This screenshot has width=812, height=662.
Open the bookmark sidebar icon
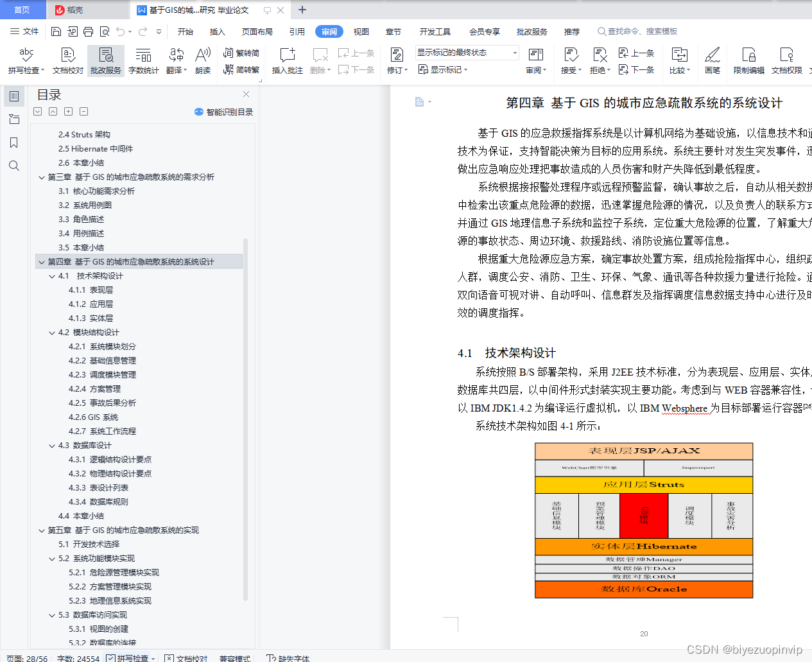[x=14, y=143]
